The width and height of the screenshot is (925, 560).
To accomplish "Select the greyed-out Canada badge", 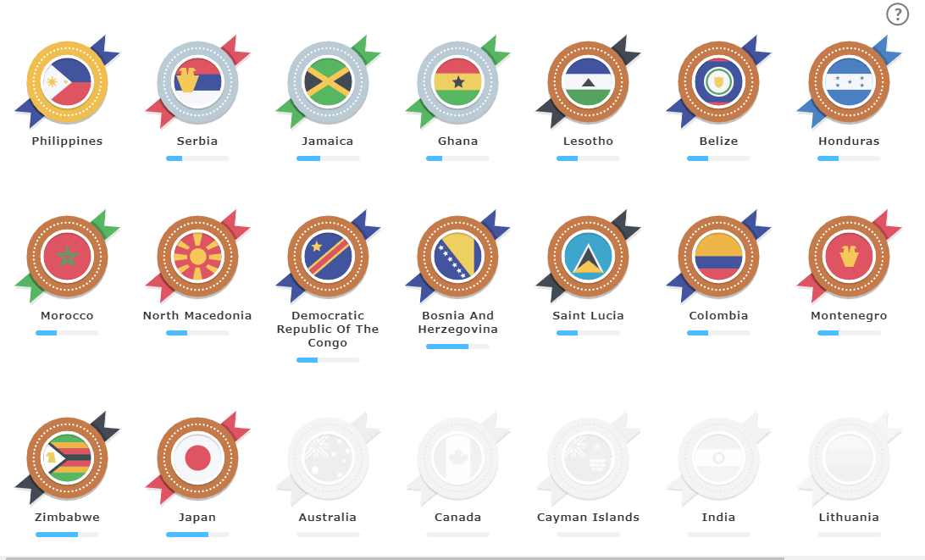I will pyautogui.click(x=457, y=458).
